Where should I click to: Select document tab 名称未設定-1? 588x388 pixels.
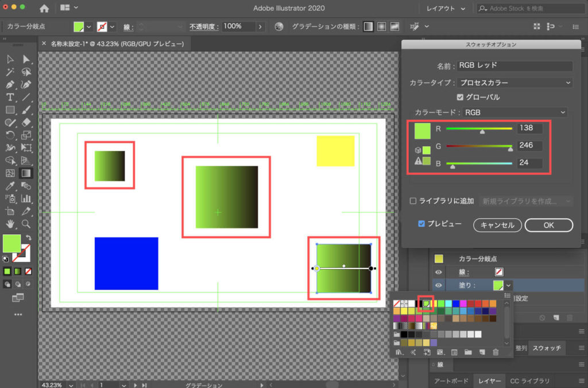[x=117, y=44]
